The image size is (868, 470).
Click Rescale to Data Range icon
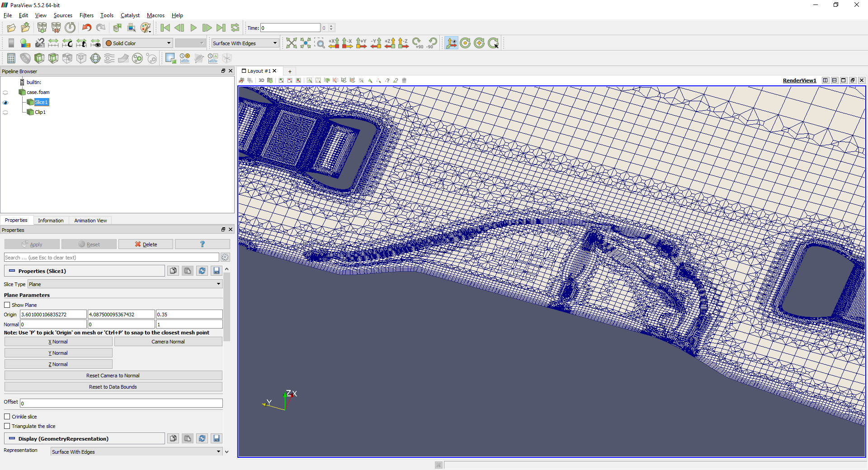click(53, 43)
